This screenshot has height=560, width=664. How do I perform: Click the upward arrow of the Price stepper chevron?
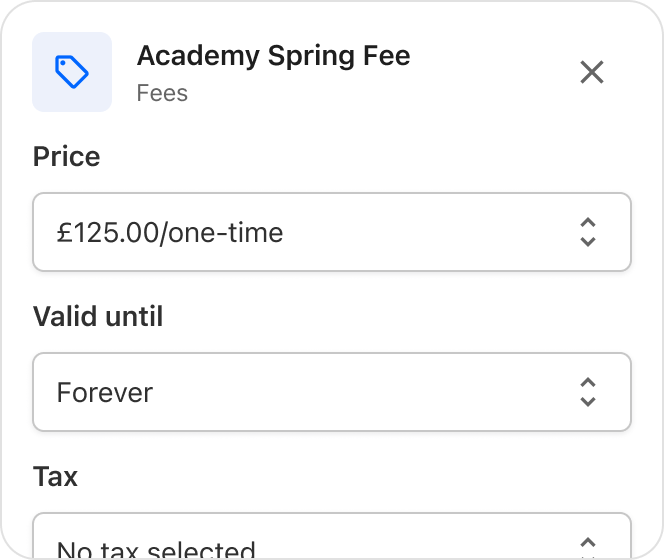(588, 223)
